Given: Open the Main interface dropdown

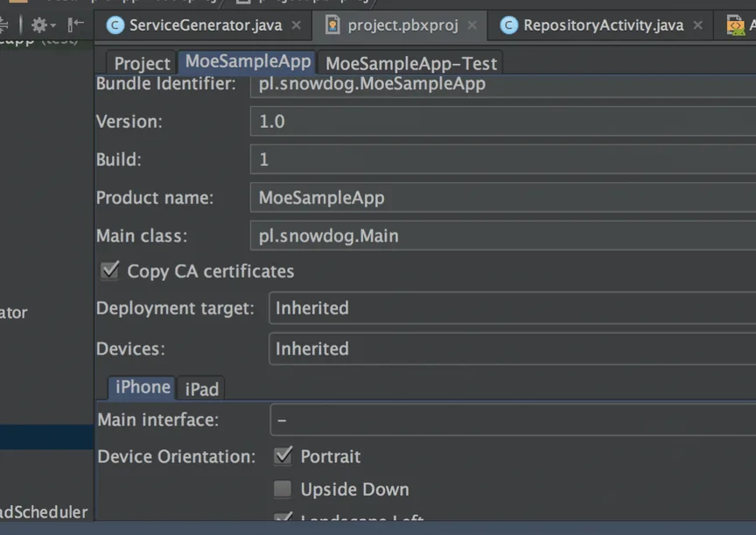Looking at the screenshot, I should tap(513, 419).
